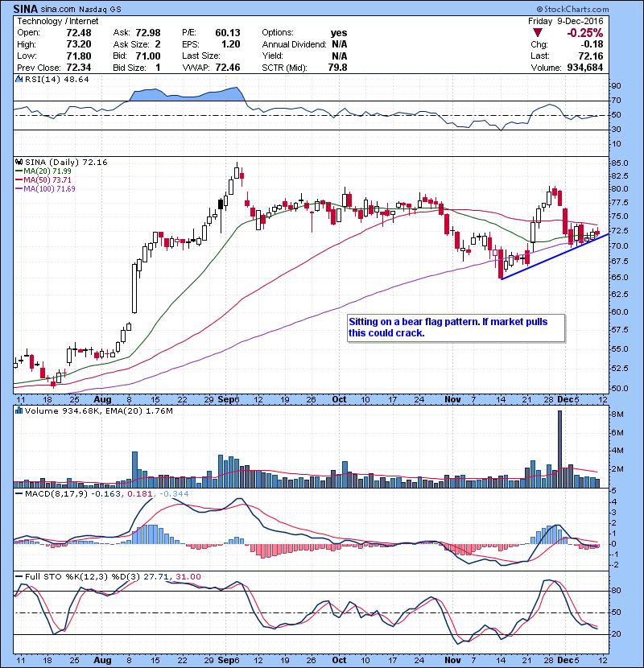This screenshot has height=668, width=644.
Task: Click the green line swatch before MA(20)
Action: coord(19,171)
